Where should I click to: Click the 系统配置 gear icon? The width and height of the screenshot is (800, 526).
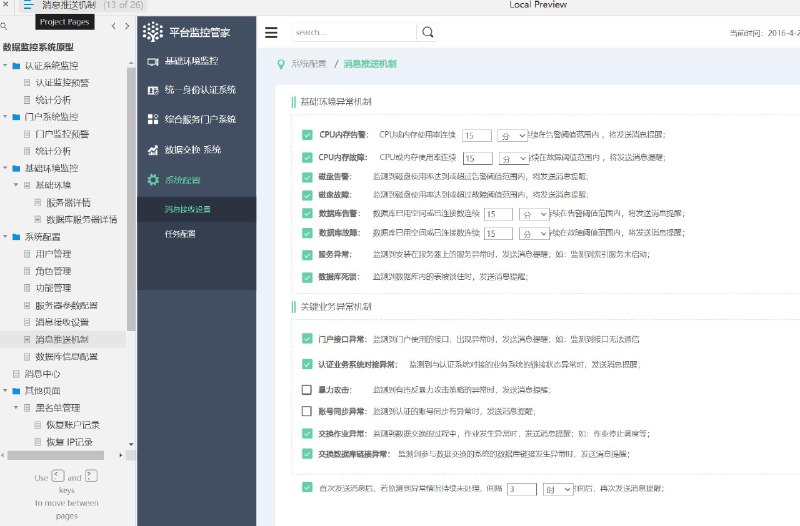point(153,180)
